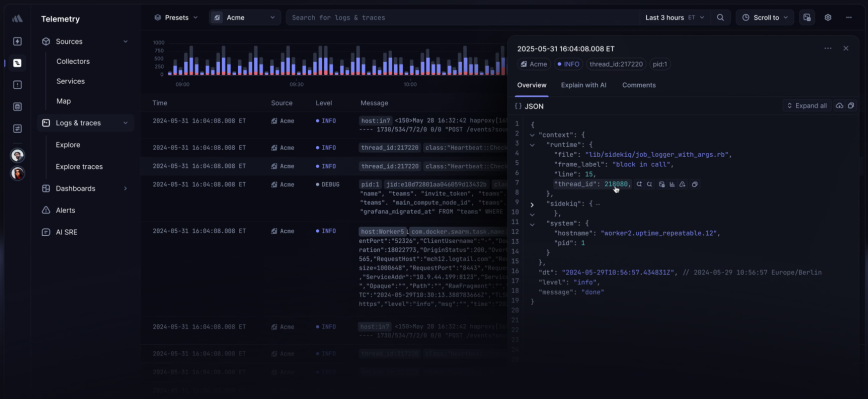This screenshot has height=399, width=868.
Task: Click the Acme tag in detail panel
Action: 534,64
